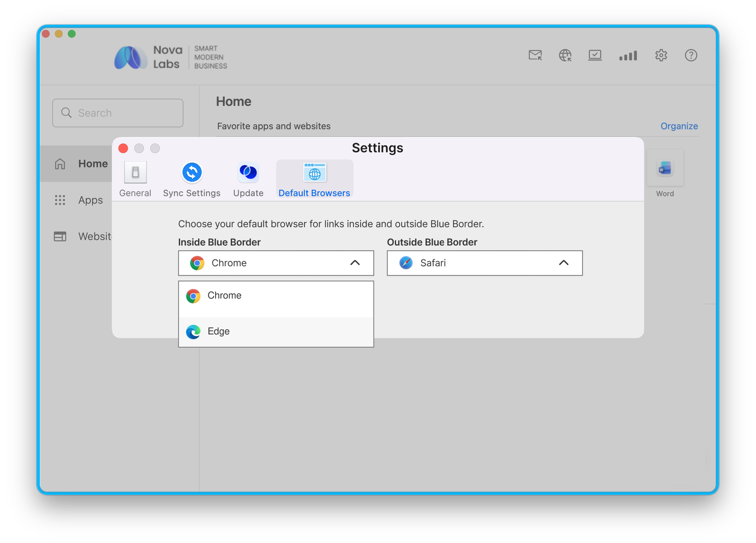Click the 'Outside Blue Border' label
756x543 pixels.
coord(432,242)
